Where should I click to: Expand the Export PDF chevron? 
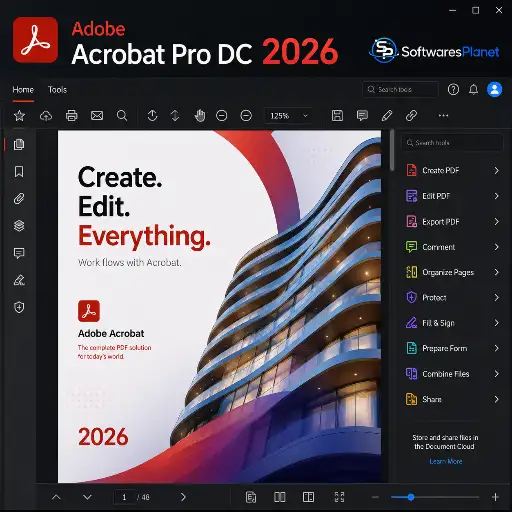tap(496, 222)
